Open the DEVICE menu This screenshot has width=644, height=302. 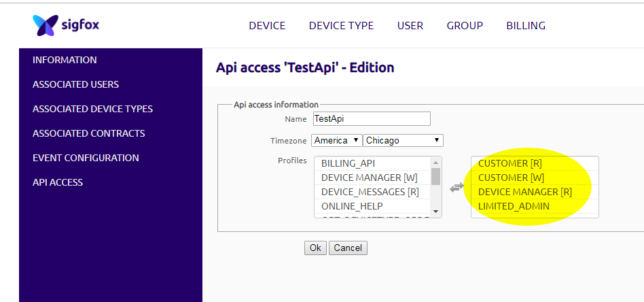pyautogui.click(x=267, y=26)
